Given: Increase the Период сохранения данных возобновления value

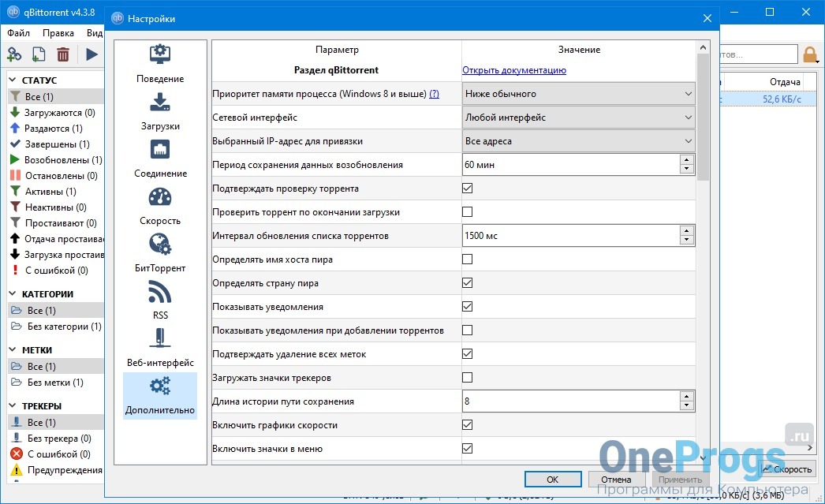Looking at the screenshot, I should tap(687, 160).
